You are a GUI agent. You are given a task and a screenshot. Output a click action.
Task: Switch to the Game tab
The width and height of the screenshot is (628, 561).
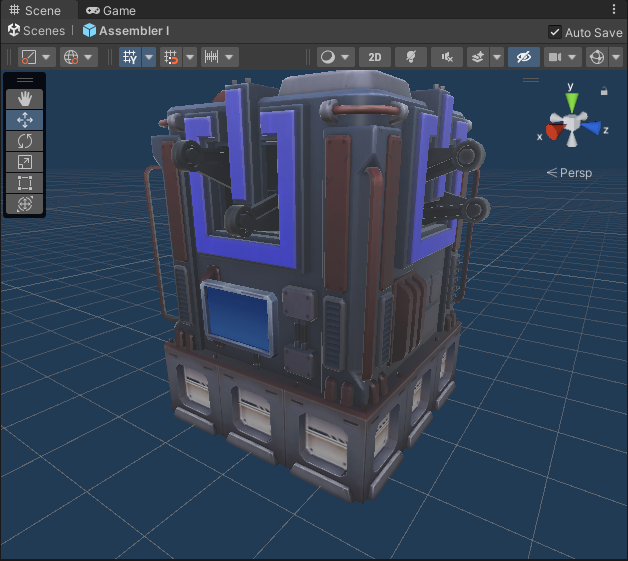tap(111, 10)
